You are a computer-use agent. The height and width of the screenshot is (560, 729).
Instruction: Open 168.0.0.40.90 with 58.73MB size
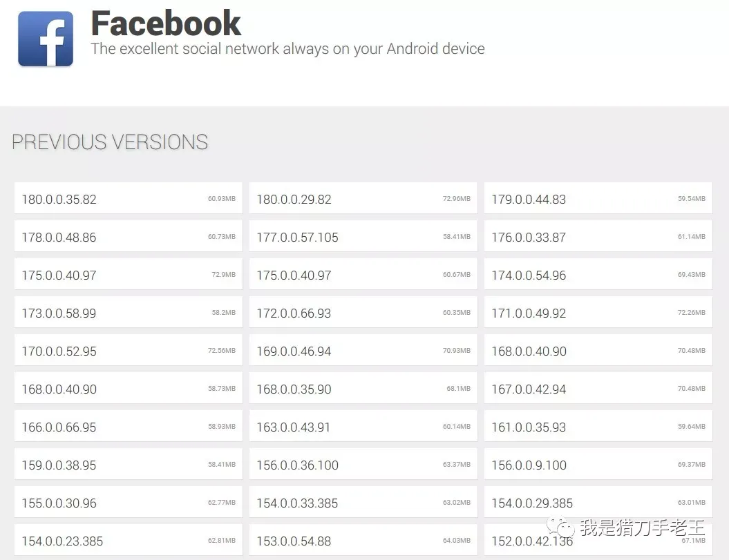(x=129, y=389)
